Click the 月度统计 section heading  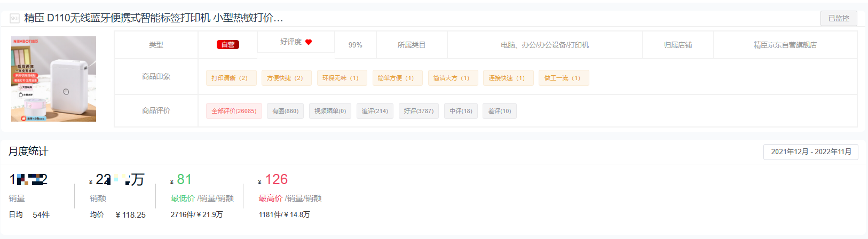coord(28,152)
